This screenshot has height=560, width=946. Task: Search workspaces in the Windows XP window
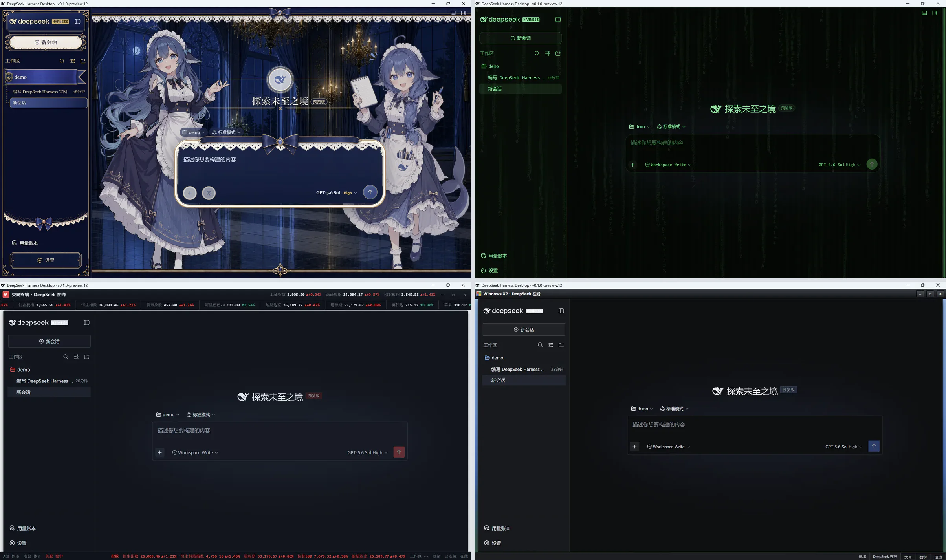pyautogui.click(x=540, y=345)
